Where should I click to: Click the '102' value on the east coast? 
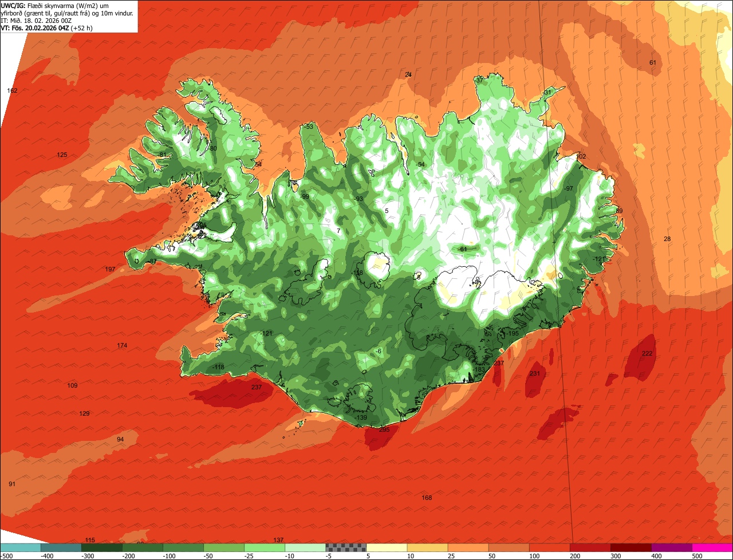click(581, 156)
